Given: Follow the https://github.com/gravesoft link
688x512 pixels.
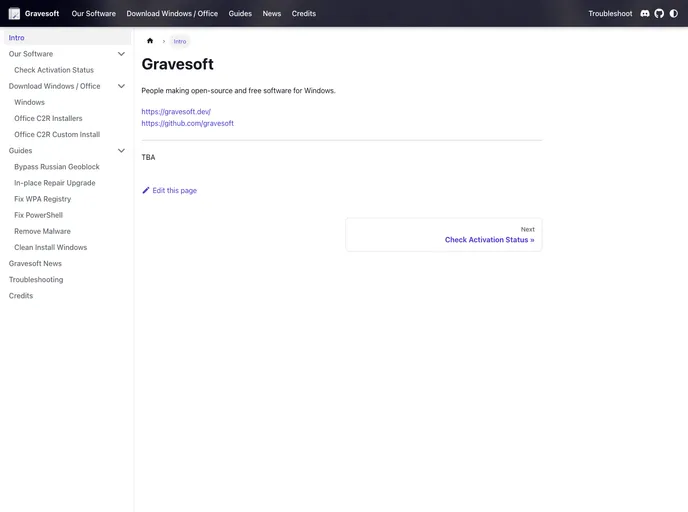Looking at the screenshot, I should coord(187,123).
